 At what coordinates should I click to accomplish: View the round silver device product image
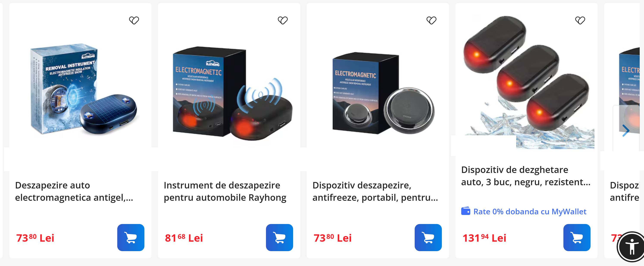(x=383, y=93)
